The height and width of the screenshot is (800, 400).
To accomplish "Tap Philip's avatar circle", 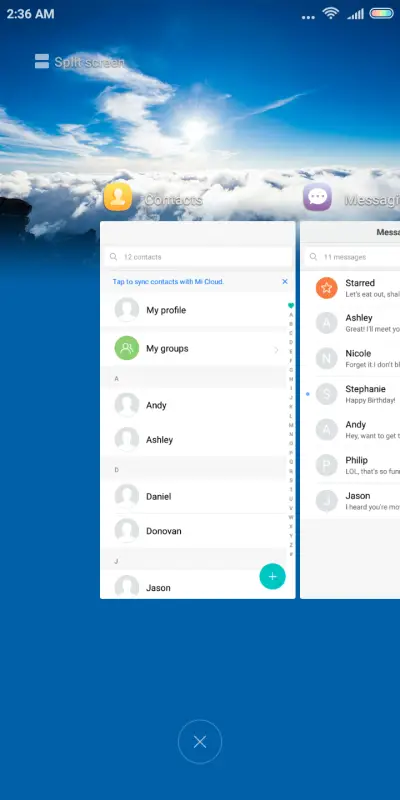I will 327,465.
